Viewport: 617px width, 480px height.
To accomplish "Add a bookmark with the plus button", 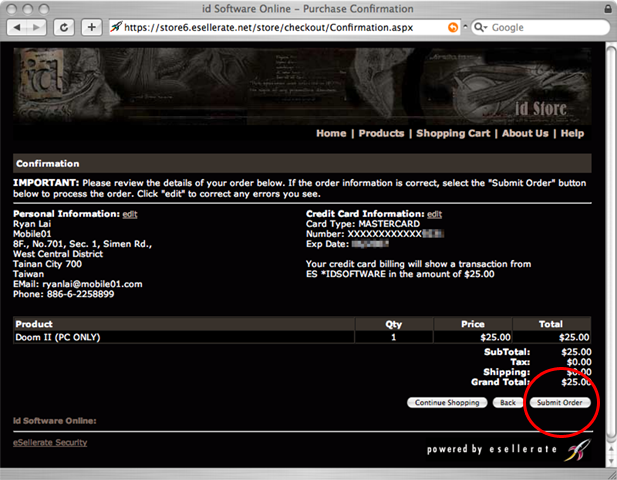I will coord(92,27).
